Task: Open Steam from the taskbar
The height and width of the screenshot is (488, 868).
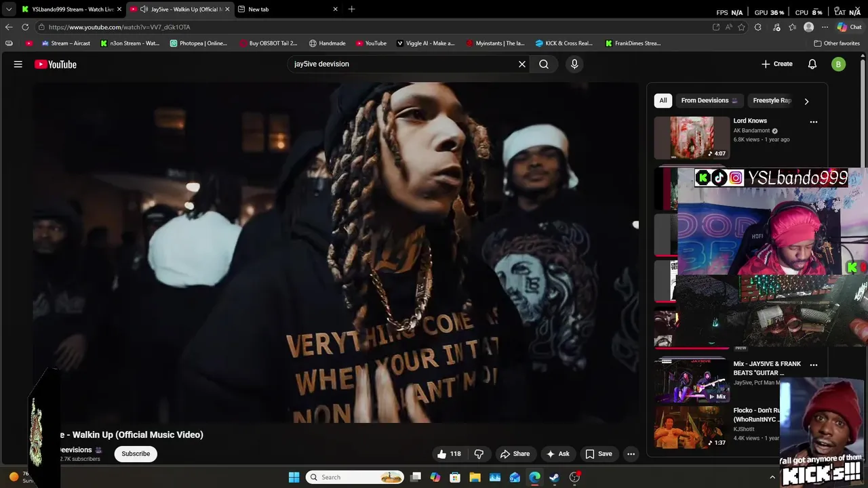Action: (x=555, y=477)
